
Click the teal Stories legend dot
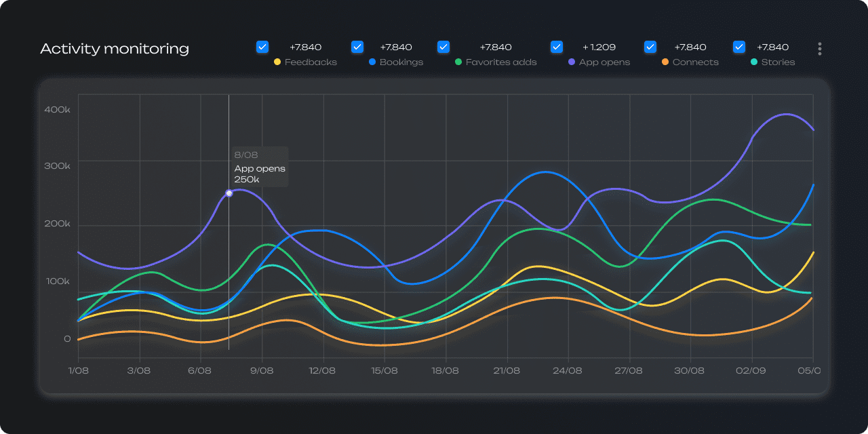(753, 62)
